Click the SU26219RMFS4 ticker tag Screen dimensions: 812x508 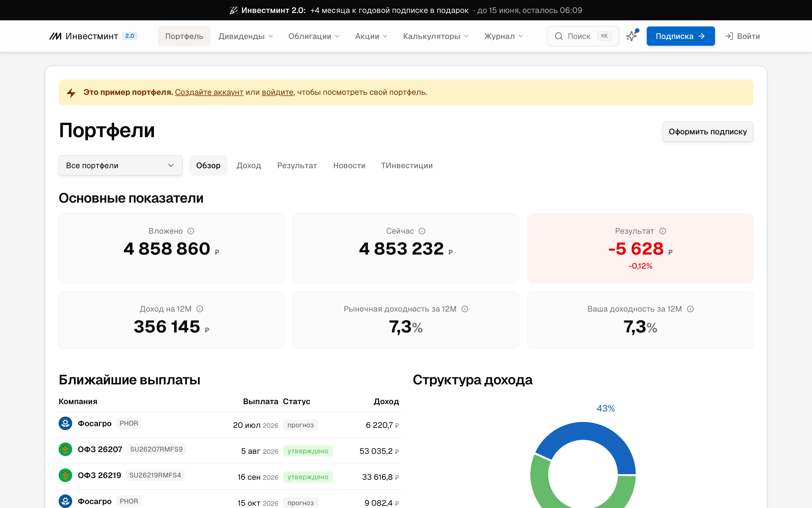tap(155, 475)
